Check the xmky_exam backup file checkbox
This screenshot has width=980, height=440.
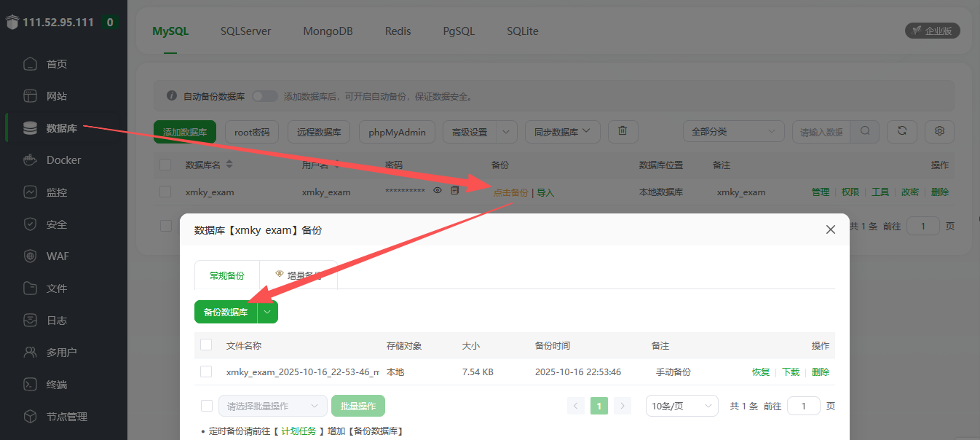pos(206,372)
